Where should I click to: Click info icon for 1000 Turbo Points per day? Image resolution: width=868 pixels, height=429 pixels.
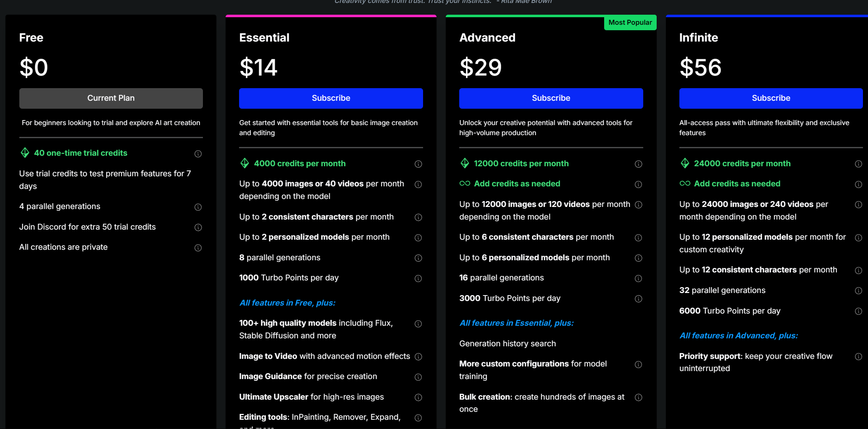418,278
